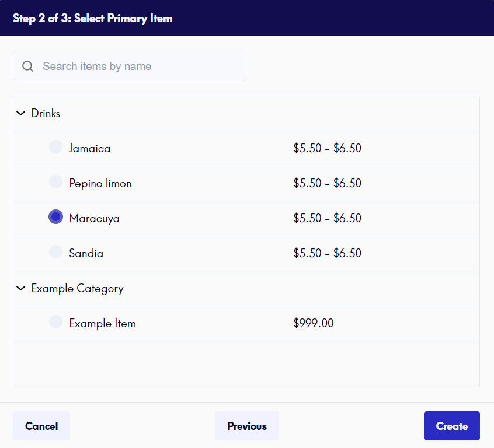
Task: Collapse the Drinks category chevron
Action: point(21,113)
